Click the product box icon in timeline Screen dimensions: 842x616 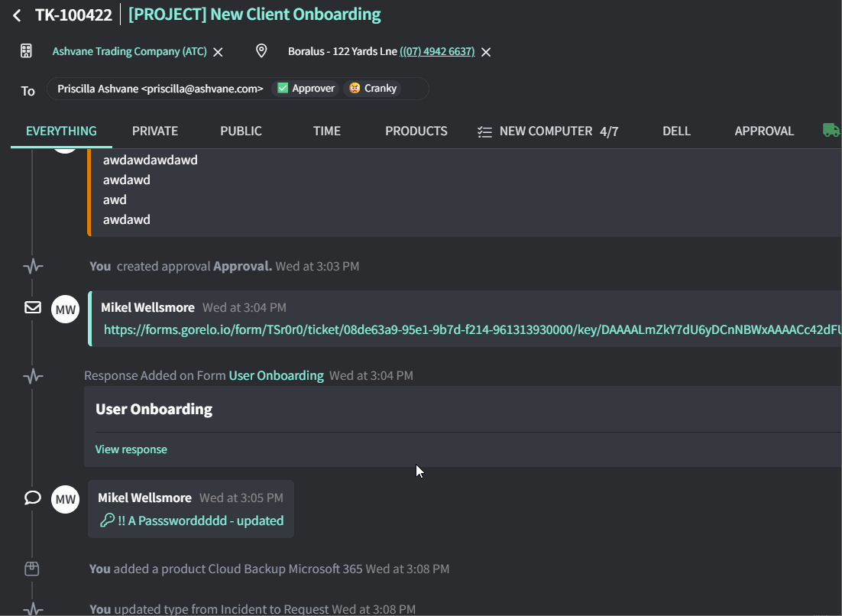tap(32, 569)
